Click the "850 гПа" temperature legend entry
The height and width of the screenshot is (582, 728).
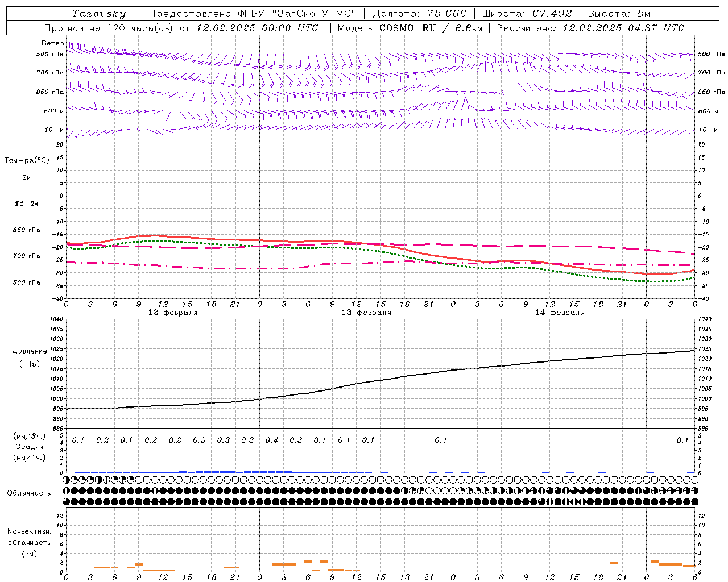point(27,230)
